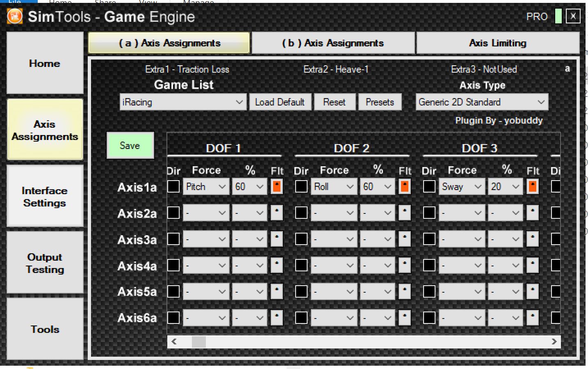Click scrollbar right arrow

pos(554,341)
